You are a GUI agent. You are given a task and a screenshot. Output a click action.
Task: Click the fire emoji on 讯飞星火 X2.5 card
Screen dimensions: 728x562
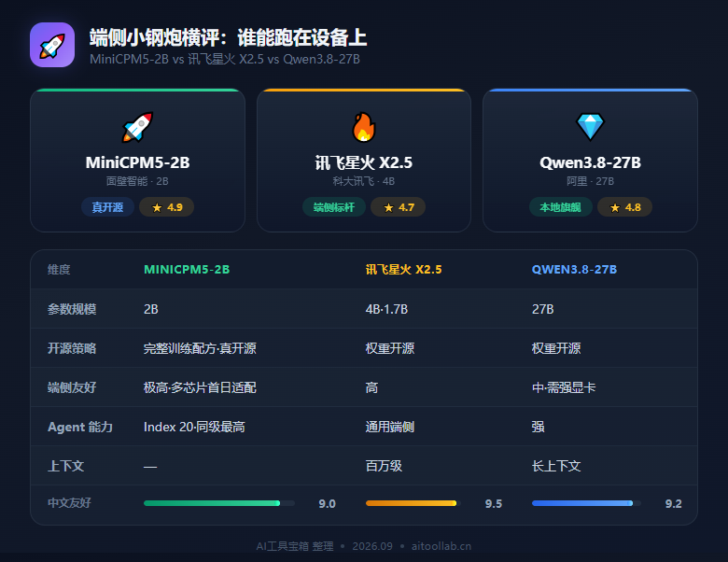[364, 127]
